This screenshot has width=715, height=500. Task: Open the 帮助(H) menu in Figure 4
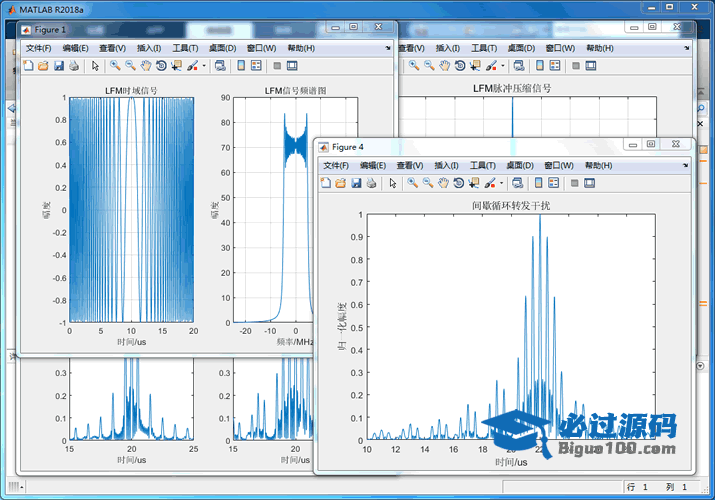tap(599, 165)
